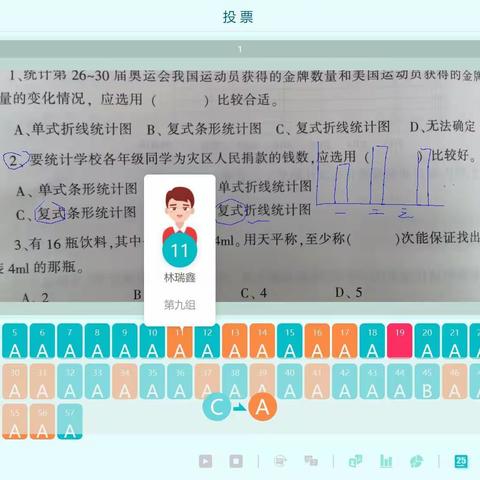
Task: Click student name 林瑞鑫 in popup
Action: pyautogui.click(x=180, y=277)
